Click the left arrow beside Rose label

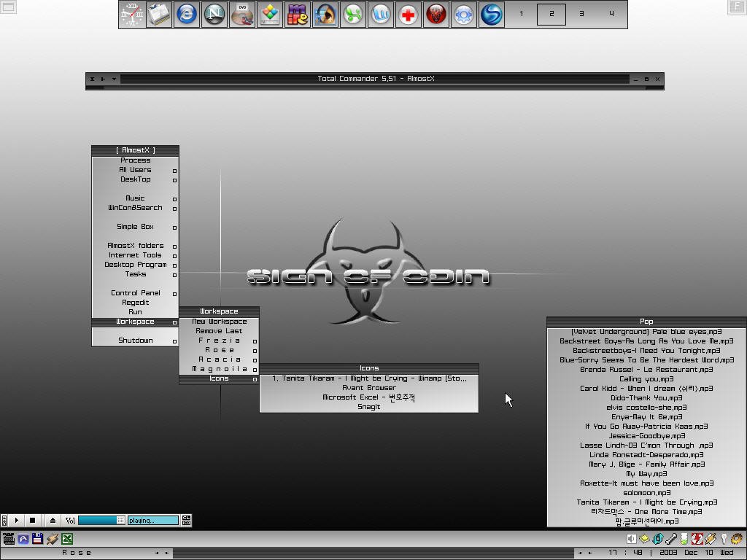coord(157,553)
